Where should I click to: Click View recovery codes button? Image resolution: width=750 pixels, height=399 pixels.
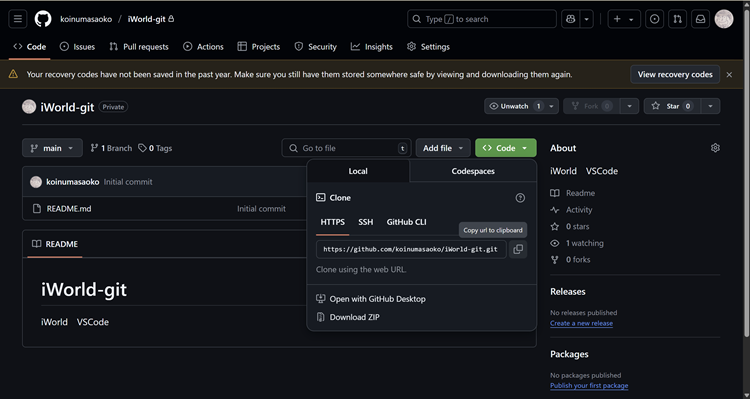coord(675,74)
